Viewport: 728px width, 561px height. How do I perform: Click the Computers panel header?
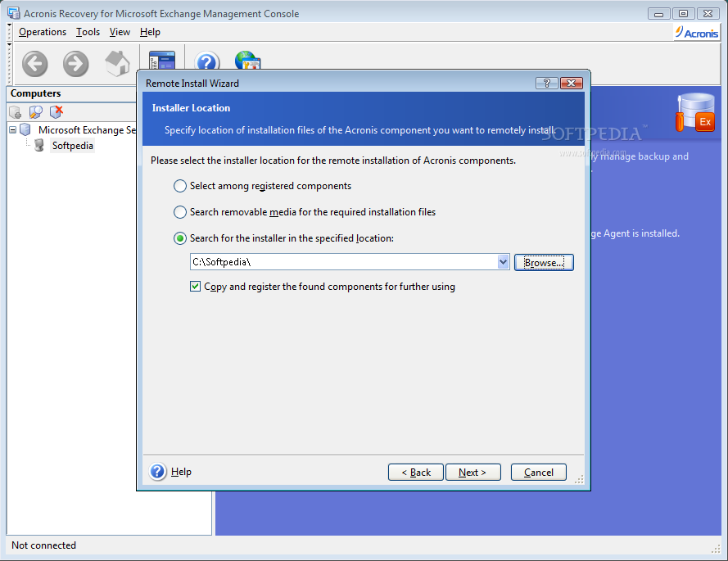pyautogui.click(x=72, y=93)
